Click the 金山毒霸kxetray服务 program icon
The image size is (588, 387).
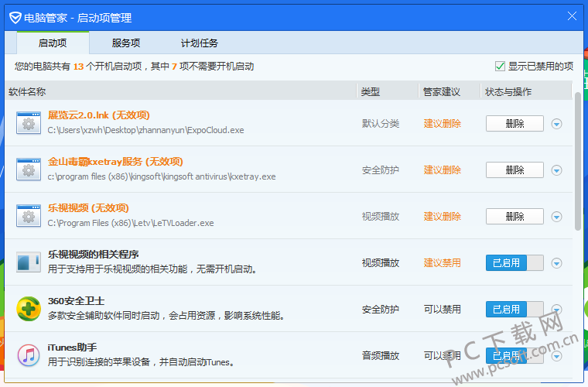coord(29,170)
